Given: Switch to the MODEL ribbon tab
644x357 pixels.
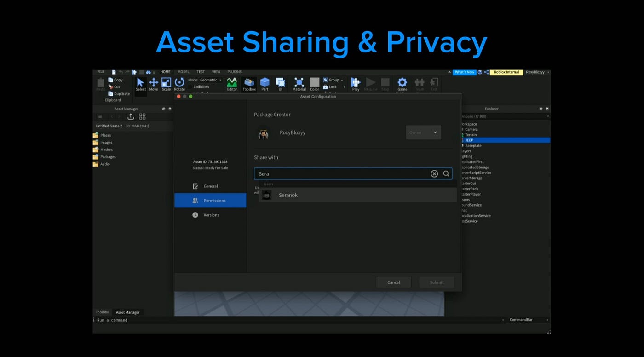Looking at the screenshot, I should point(183,72).
